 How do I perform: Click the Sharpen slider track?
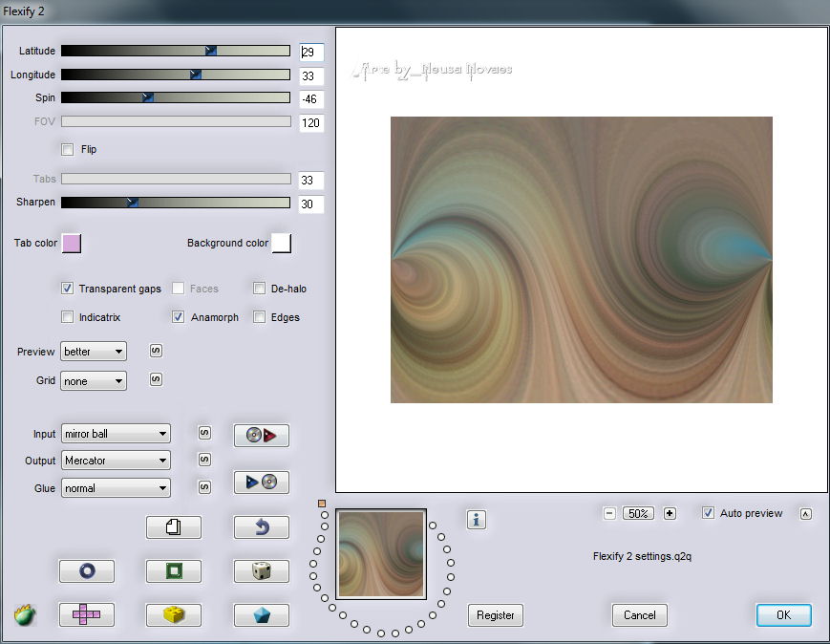176,203
